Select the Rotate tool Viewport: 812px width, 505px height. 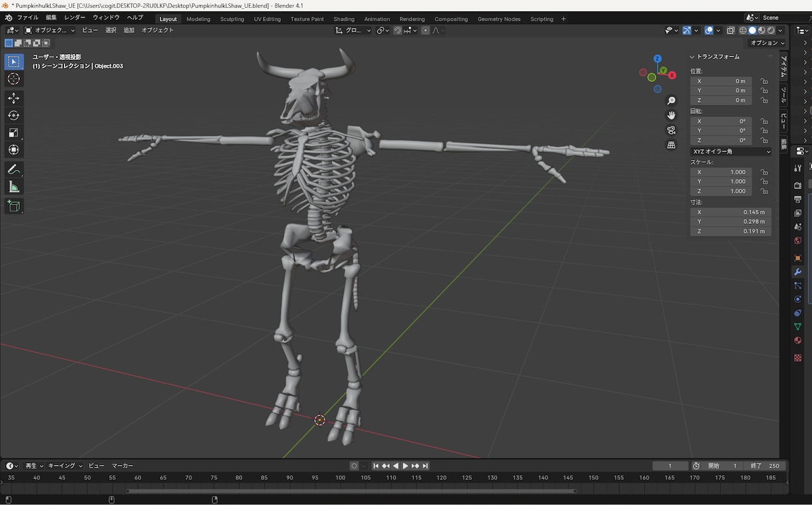(x=13, y=115)
